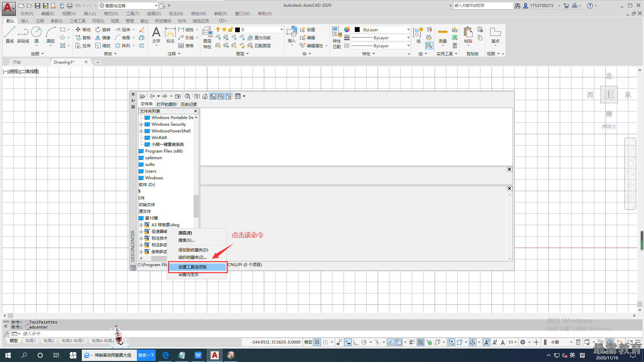
Task: Click the Match Properties (特性匹配) icon
Action: [337, 38]
